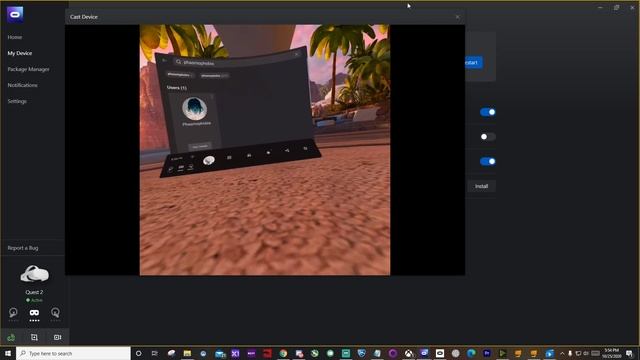Take a screenshot with the capture icon
This screenshot has width=640, height=360.
34,337
